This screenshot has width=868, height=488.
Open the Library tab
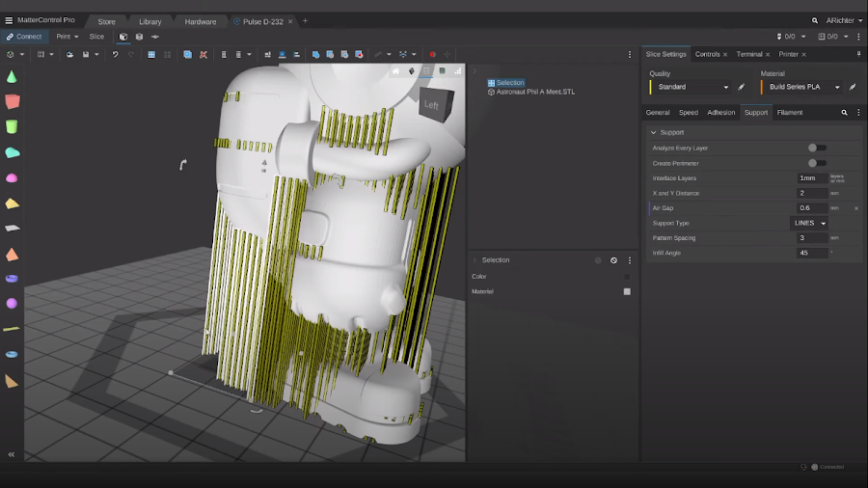(x=149, y=21)
